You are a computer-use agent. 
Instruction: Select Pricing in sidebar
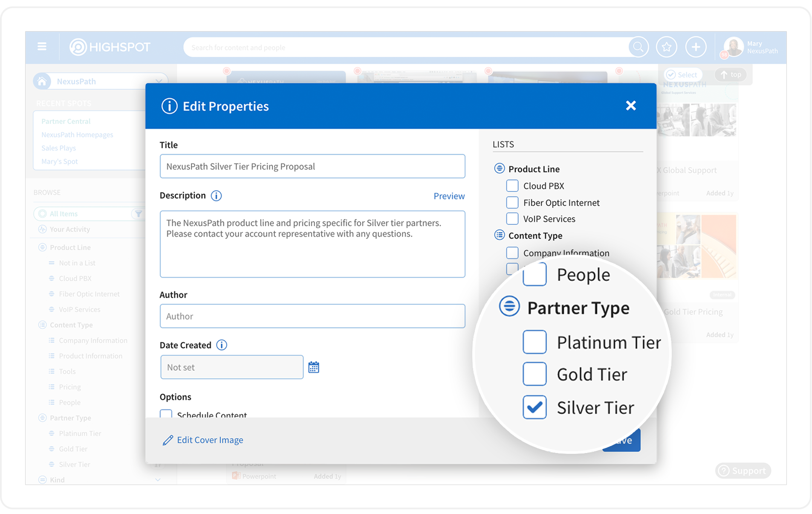click(x=70, y=387)
